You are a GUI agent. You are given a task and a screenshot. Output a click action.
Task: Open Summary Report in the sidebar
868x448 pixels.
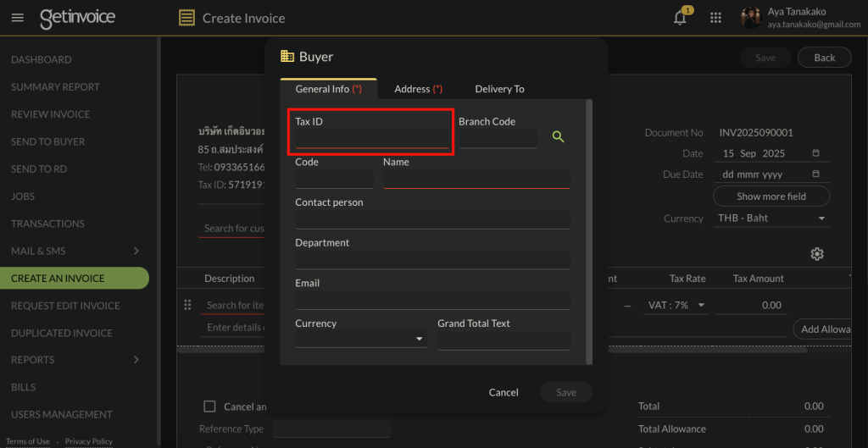[55, 87]
